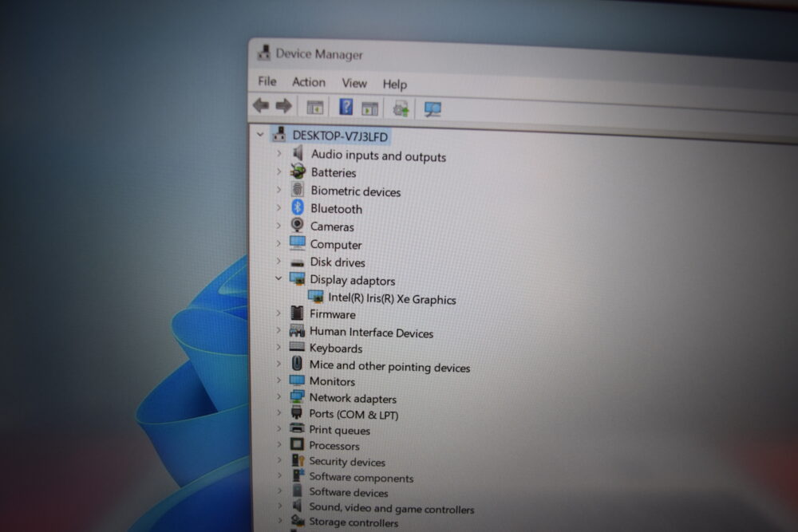The width and height of the screenshot is (798, 532).
Task: Expand the Disk drives chevron
Action: point(279,261)
